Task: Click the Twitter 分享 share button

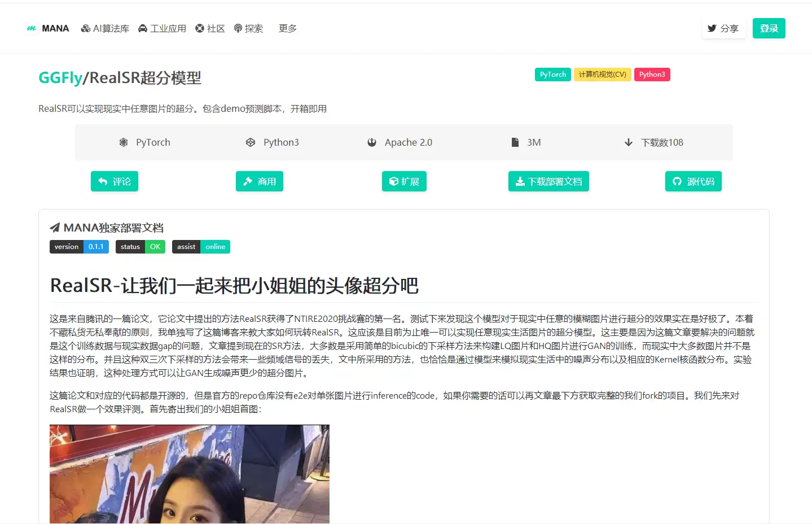Action: pos(723,28)
